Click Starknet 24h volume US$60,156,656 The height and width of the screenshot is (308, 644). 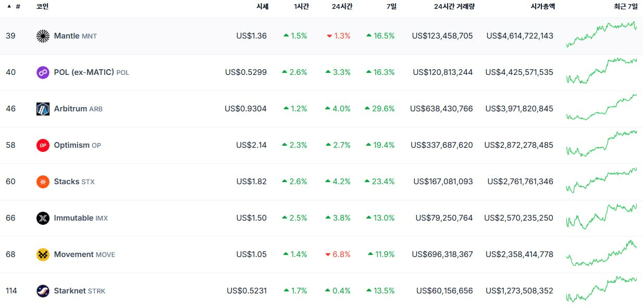tap(444, 291)
